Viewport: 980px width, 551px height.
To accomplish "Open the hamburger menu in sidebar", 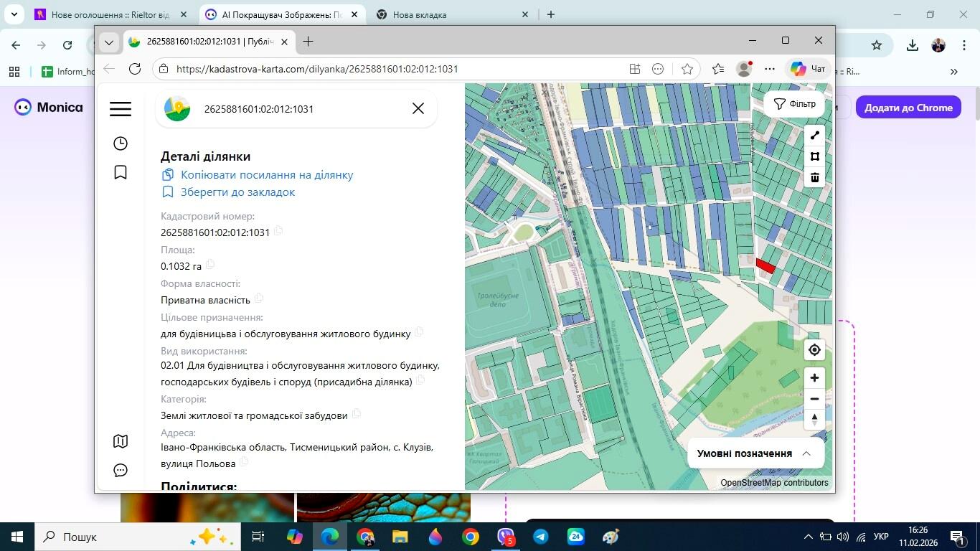I will pyautogui.click(x=121, y=108).
